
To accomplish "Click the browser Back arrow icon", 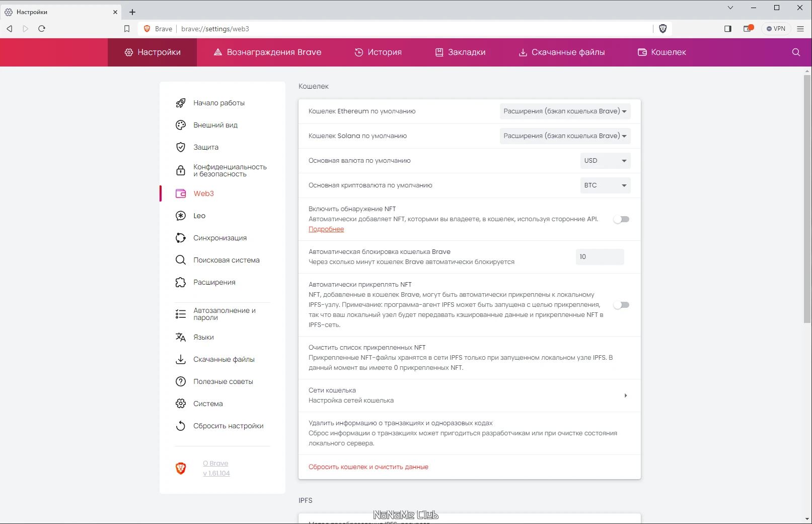I will 10,29.
